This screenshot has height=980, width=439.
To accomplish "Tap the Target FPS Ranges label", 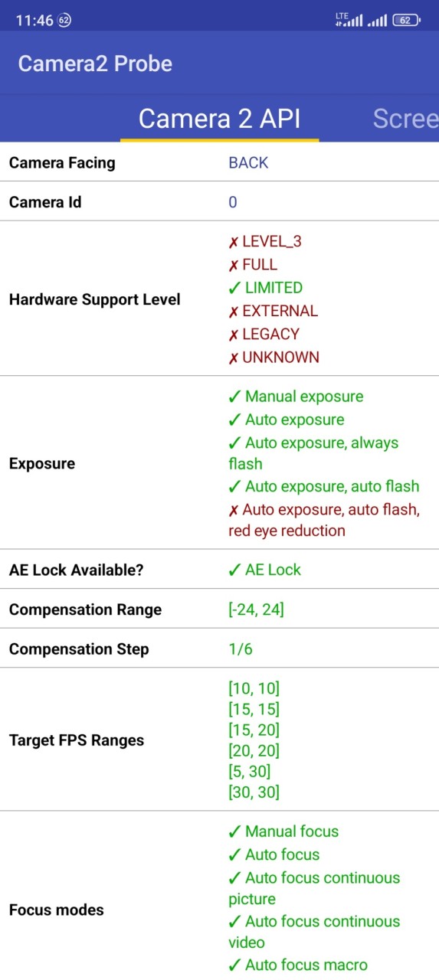I will pos(77,740).
